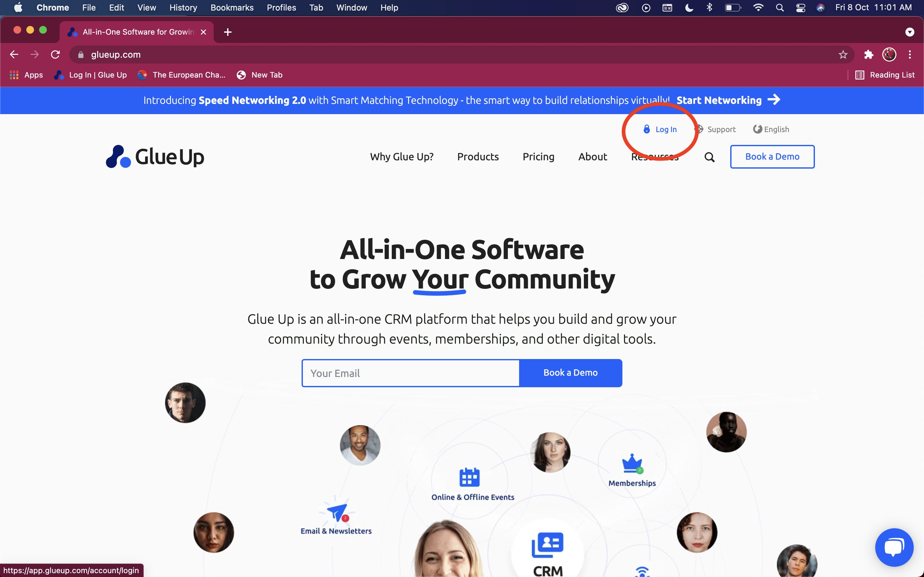924x577 pixels.
Task: Click the Your Email input field
Action: [410, 372]
